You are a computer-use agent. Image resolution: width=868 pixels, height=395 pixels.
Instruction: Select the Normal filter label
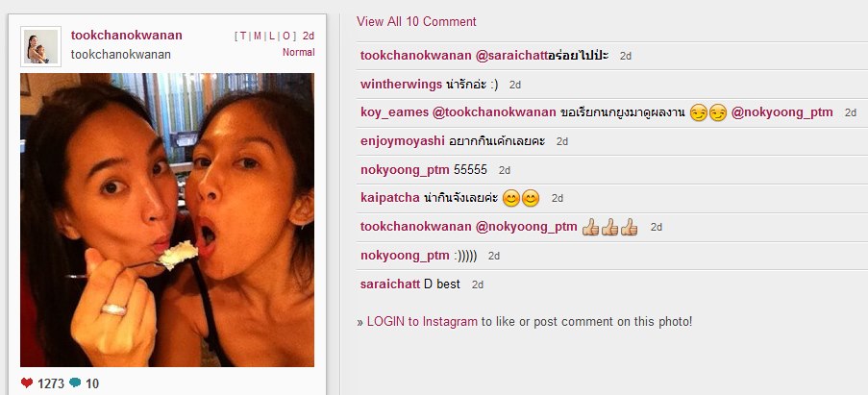point(298,53)
